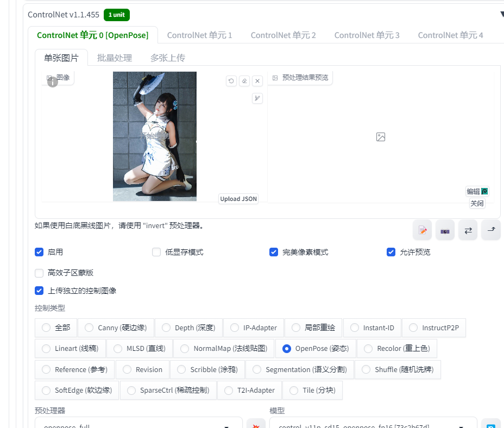Click the notepad with pencil new canvas icon
Image resolution: width=504 pixels, height=428 pixels.
(422, 230)
